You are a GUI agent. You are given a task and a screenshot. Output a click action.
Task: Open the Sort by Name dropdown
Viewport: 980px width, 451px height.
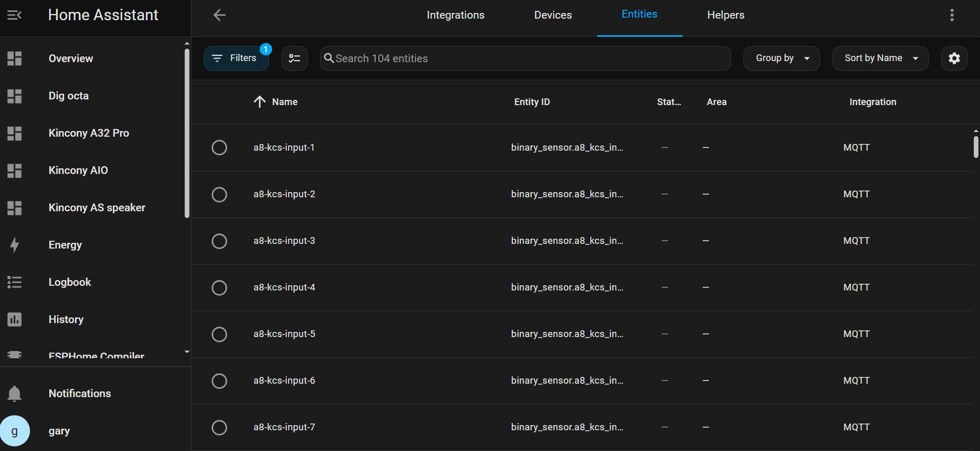coord(880,59)
